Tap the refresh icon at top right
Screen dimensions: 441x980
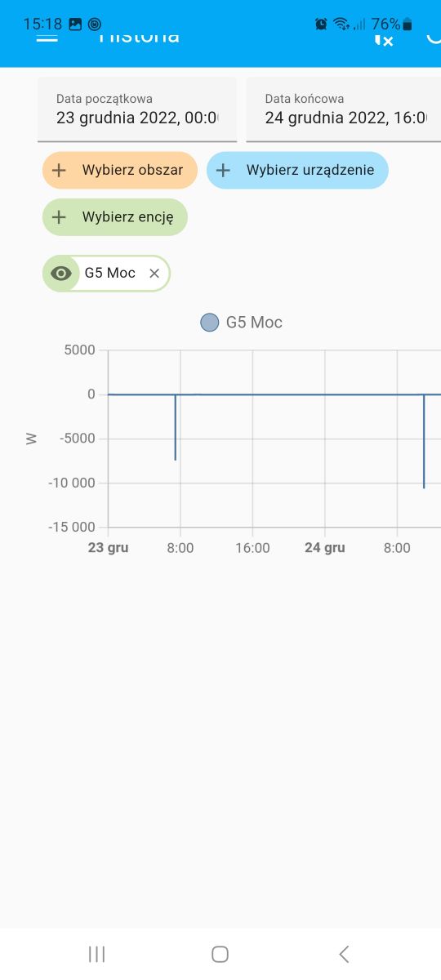[x=434, y=37]
